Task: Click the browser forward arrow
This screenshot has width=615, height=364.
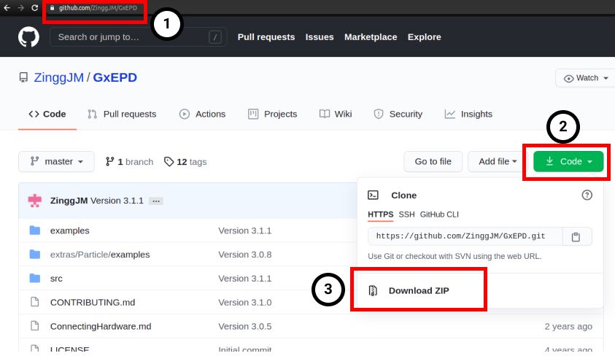Action: pos(20,7)
